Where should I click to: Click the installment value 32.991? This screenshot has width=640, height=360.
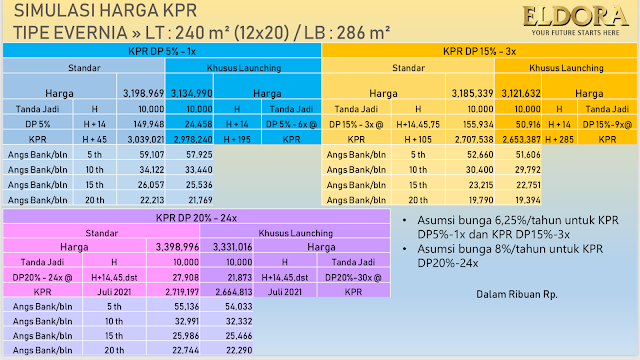click(x=187, y=321)
